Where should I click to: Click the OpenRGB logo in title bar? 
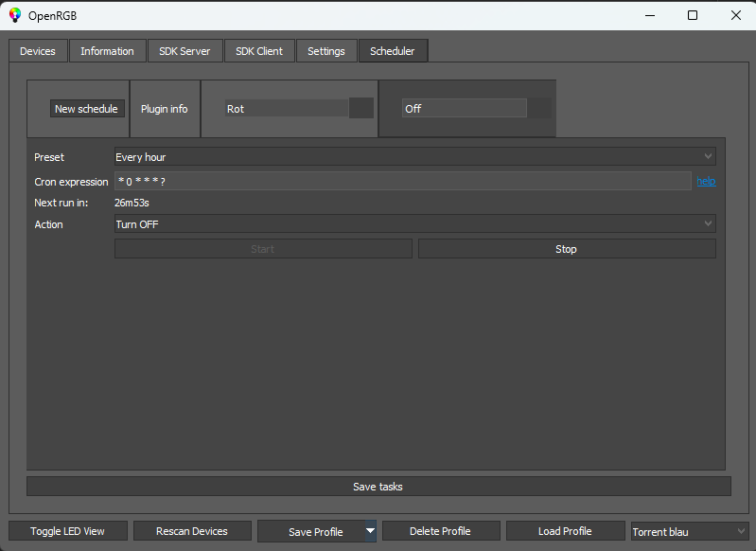pyautogui.click(x=15, y=15)
